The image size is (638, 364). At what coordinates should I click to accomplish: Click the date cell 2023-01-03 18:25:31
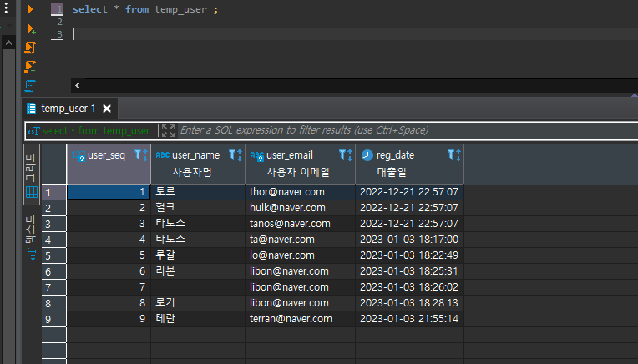(409, 270)
